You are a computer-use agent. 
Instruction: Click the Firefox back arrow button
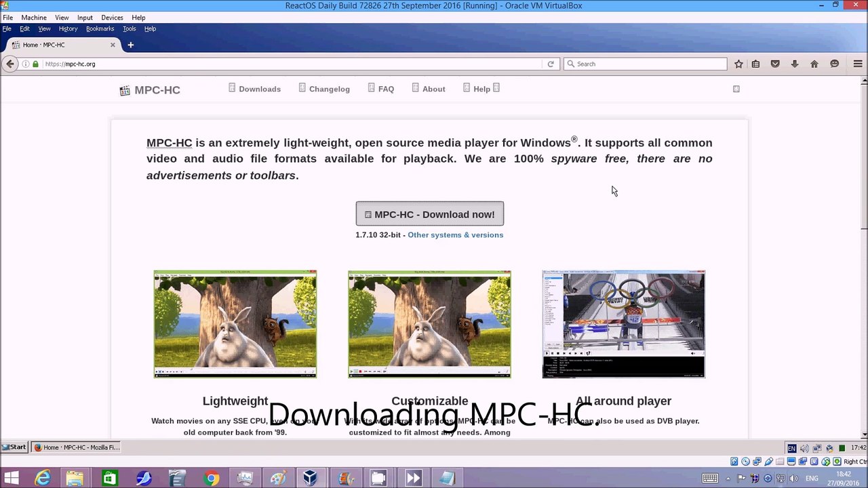tap(9, 64)
